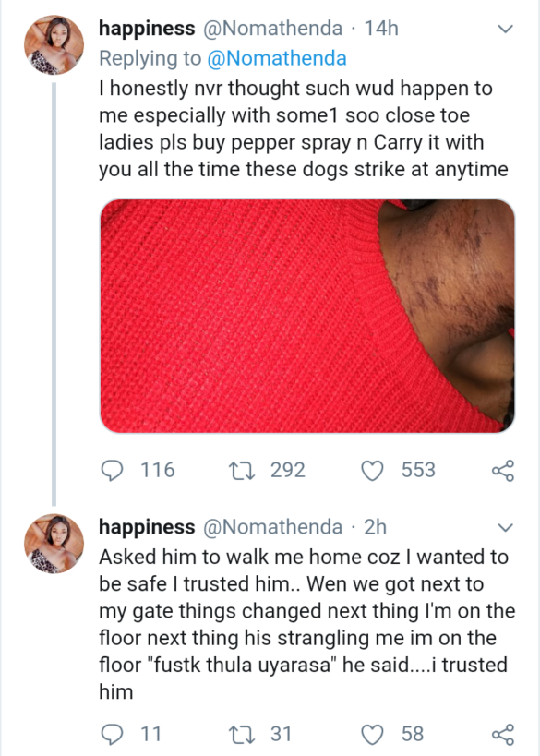The image size is (540, 756).
Task: Retweet the first tweet with 292 retweets
Action: point(242,471)
